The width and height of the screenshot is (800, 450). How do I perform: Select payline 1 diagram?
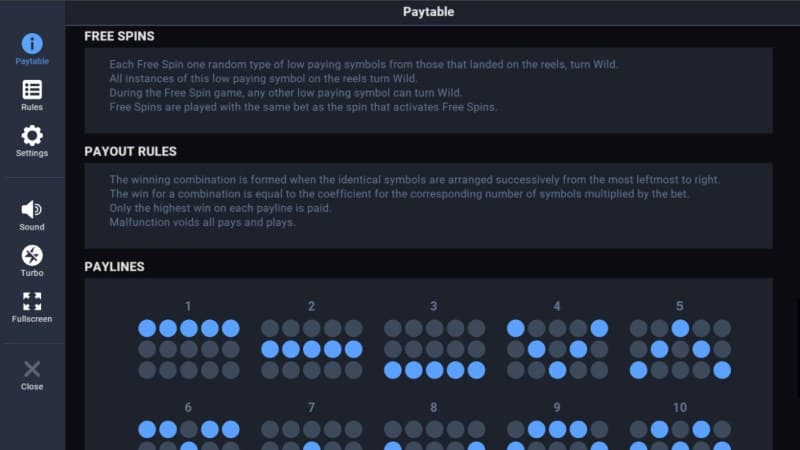[189, 349]
